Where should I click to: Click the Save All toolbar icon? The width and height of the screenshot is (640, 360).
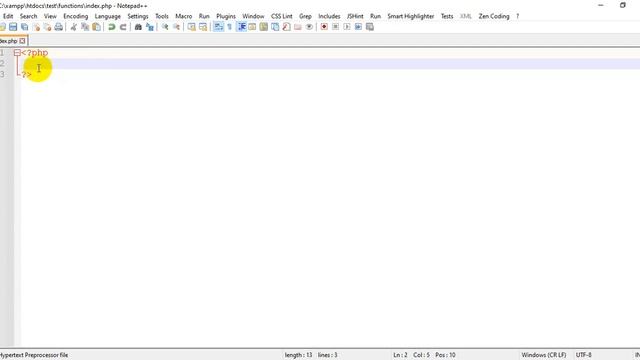24,27
